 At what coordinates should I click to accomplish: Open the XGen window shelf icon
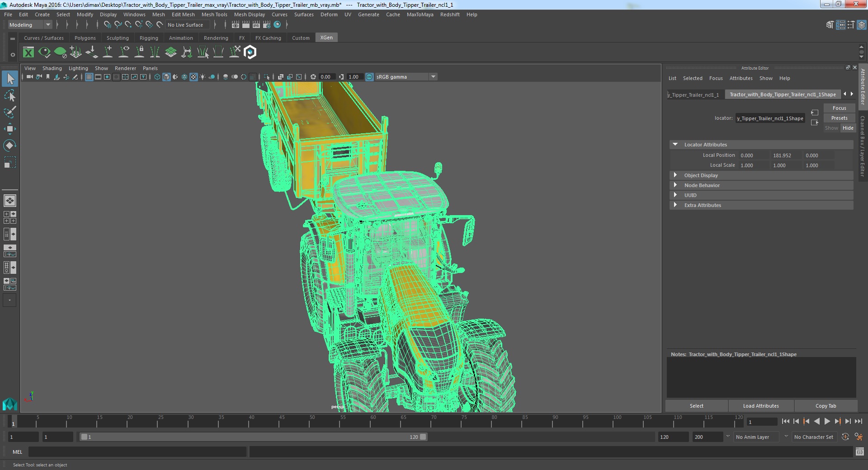tap(28, 52)
